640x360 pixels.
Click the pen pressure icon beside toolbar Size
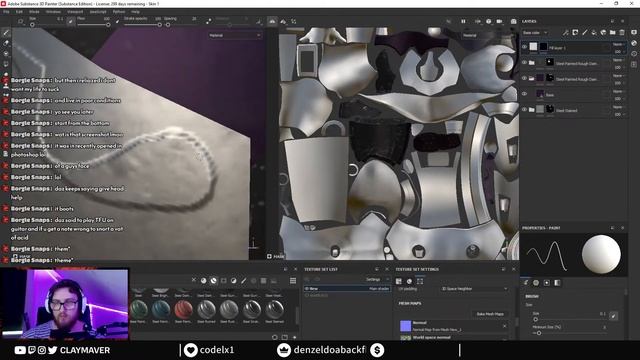pos(71,21)
